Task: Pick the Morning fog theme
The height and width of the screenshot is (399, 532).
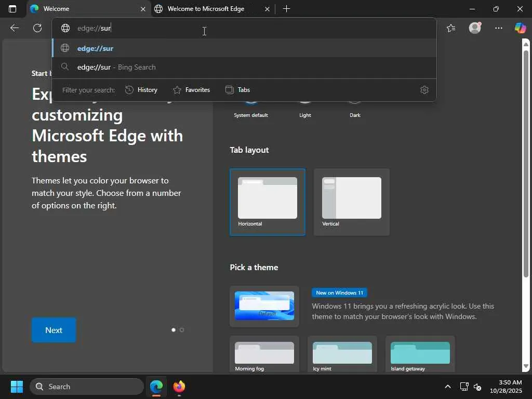Action: click(264, 354)
